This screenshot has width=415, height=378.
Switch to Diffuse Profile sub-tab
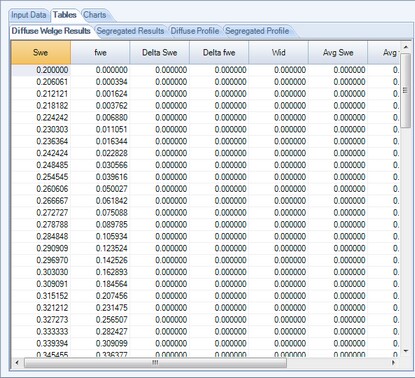195,31
